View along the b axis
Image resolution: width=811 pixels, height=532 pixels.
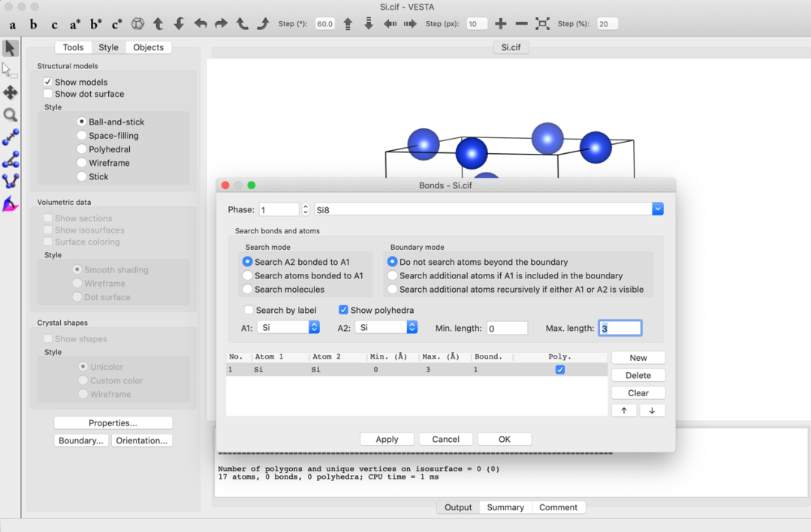click(34, 24)
